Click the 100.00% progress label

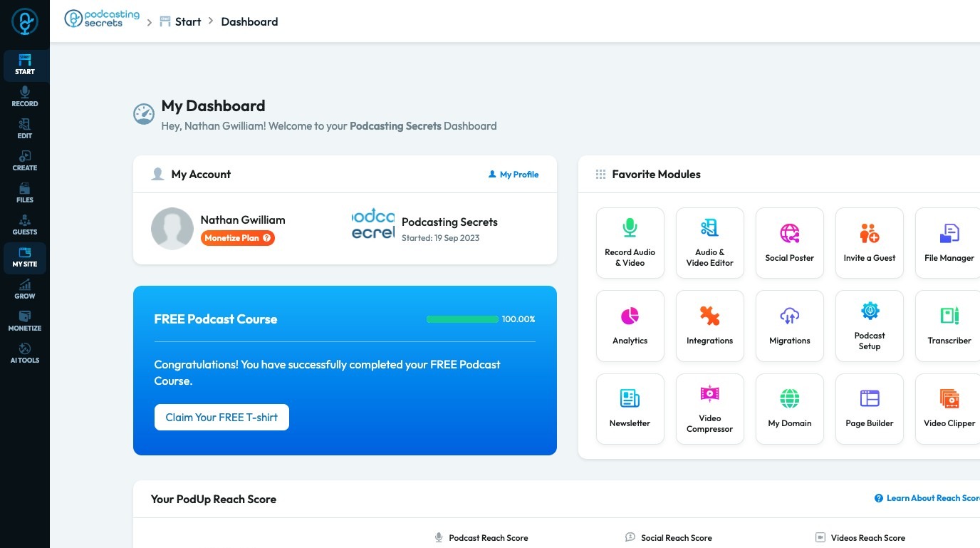[518, 319]
